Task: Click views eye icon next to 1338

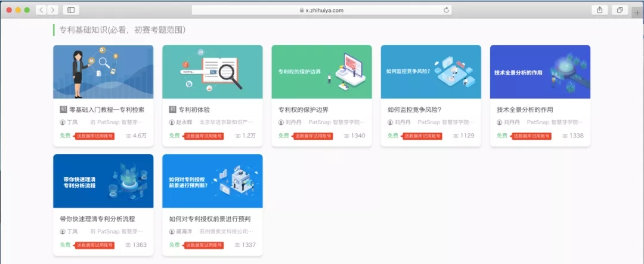Action: pyautogui.click(x=565, y=136)
